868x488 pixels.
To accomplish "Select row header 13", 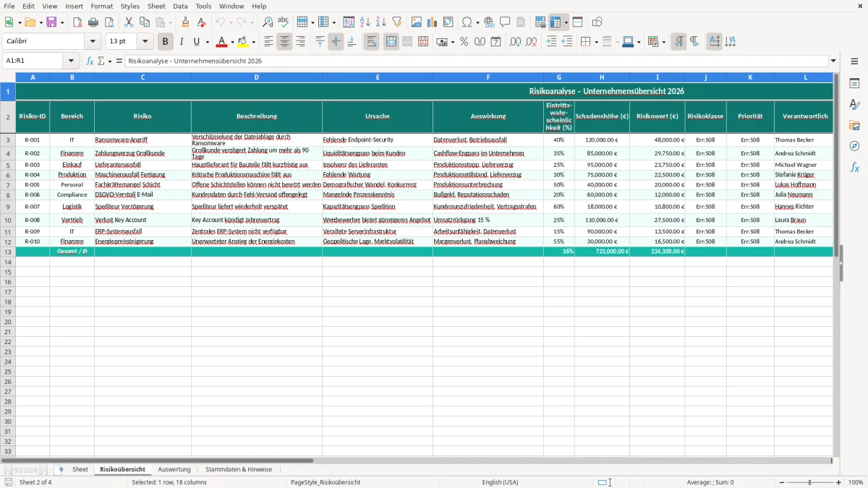I will [8, 252].
